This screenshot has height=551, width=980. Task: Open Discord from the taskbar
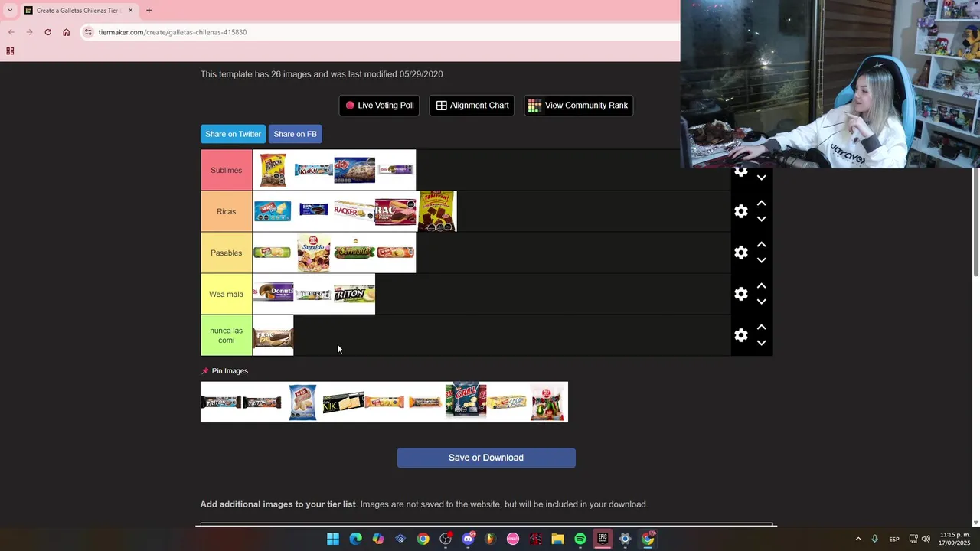click(x=468, y=539)
